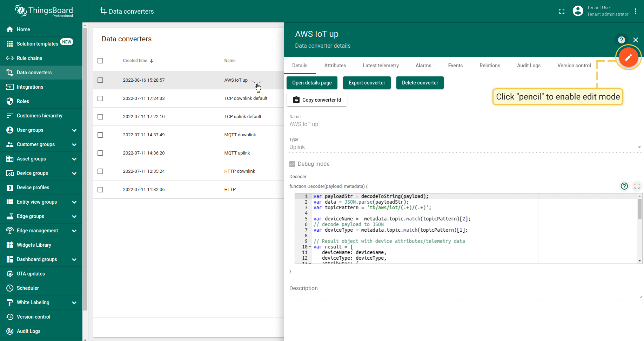Open decoder help question mark icon

624,186
